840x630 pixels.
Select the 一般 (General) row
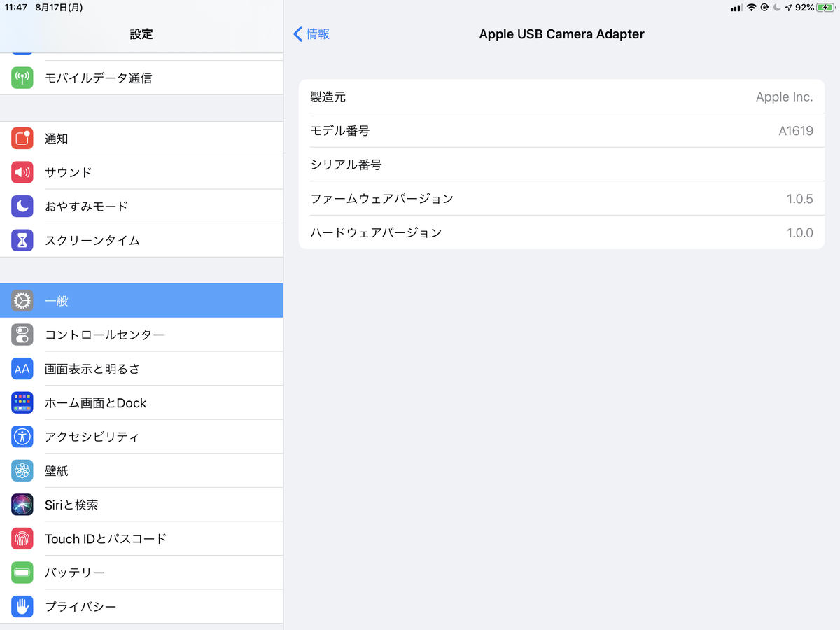(141, 301)
